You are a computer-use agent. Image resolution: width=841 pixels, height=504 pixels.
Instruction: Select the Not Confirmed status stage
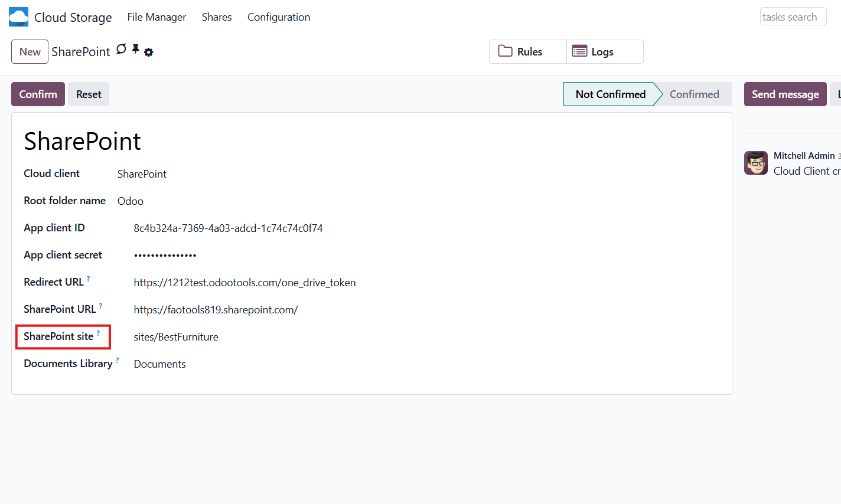point(610,94)
